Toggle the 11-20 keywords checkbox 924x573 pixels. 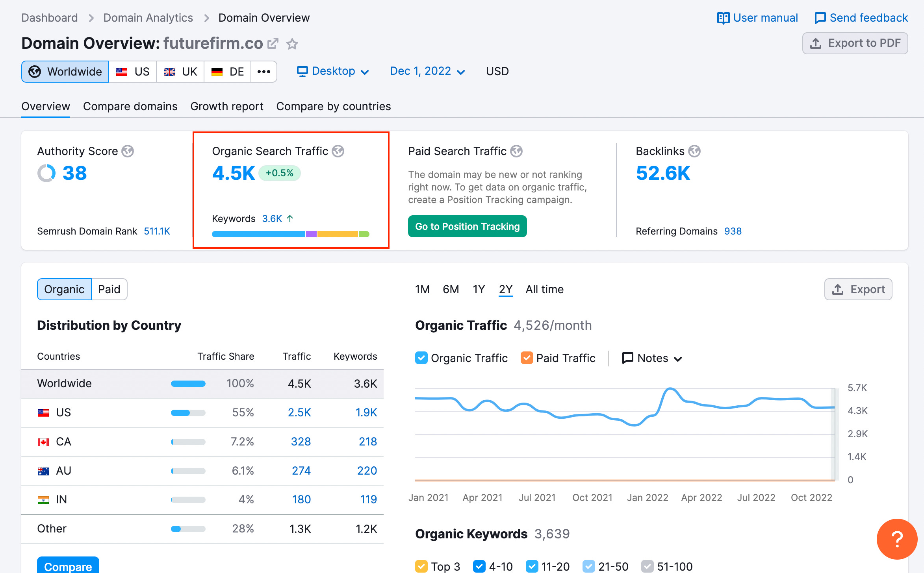(532, 566)
